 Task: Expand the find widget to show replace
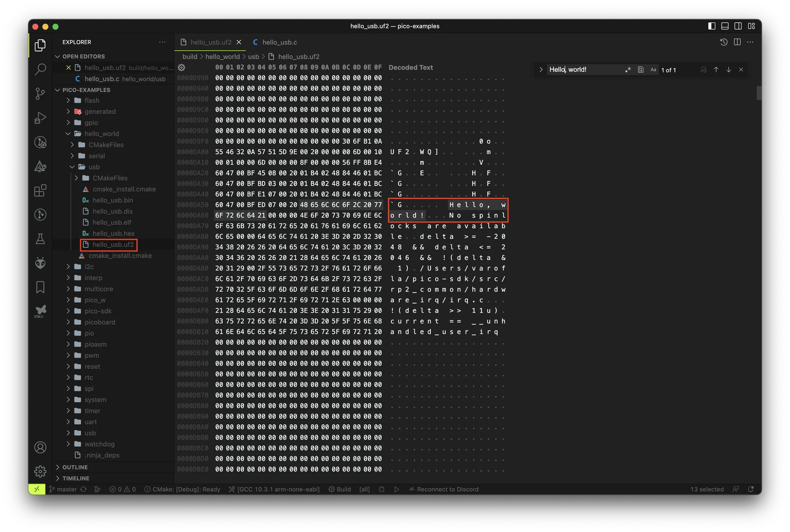(x=541, y=70)
